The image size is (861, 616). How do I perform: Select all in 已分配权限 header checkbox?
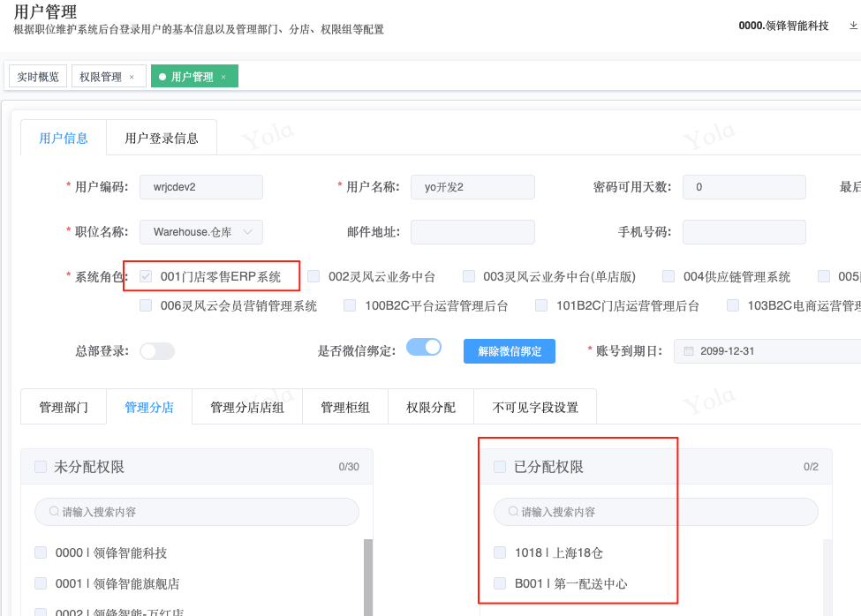(x=500, y=467)
